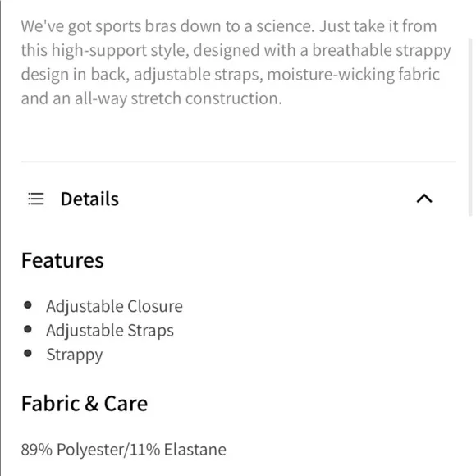Viewport: 476px width, 476px height.
Task: Click the bullet beside Strappy
Action: pos(28,353)
